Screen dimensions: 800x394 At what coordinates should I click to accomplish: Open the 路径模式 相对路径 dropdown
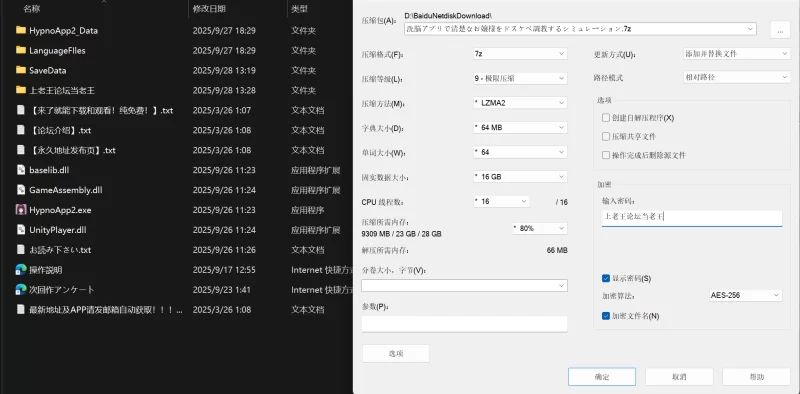[x=736, y=78]
